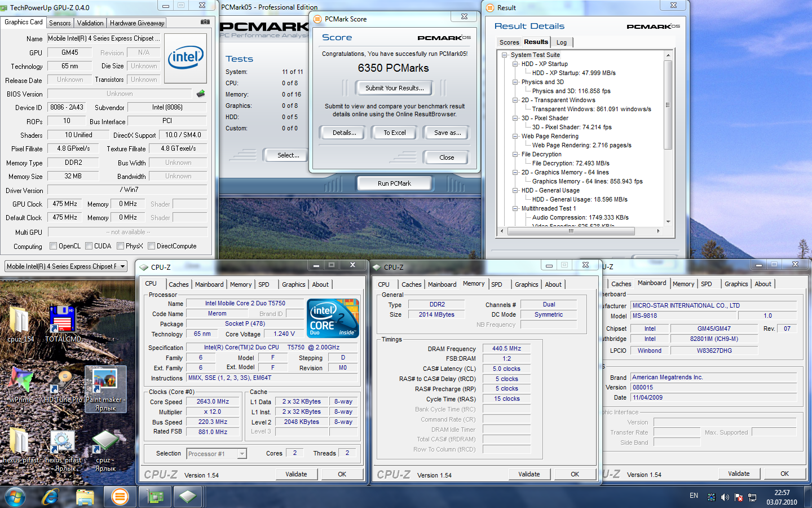Click Intel Core 2 Duo logo in CPU-Z
Screen dimensions: 812x508
[x=333, y=318]
